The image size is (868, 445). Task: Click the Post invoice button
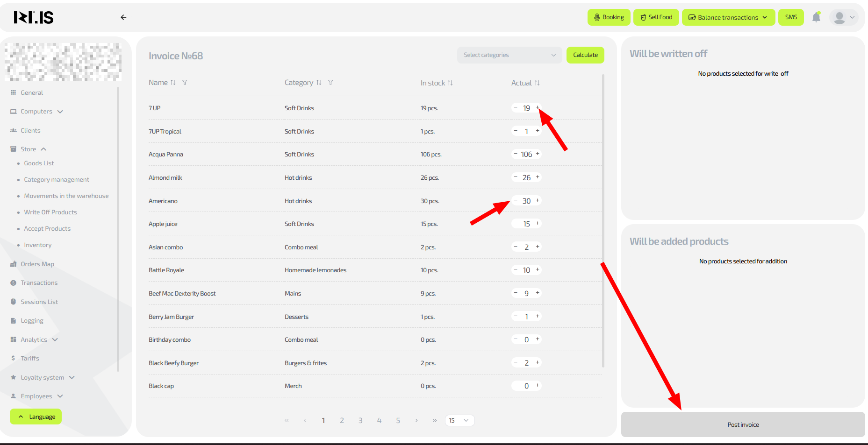(x=743, y=424)
